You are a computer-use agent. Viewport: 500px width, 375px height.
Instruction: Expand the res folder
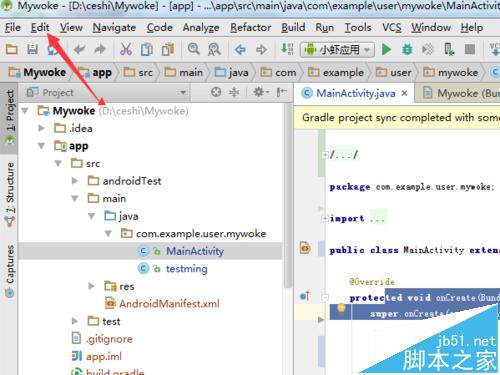point(91,286)
